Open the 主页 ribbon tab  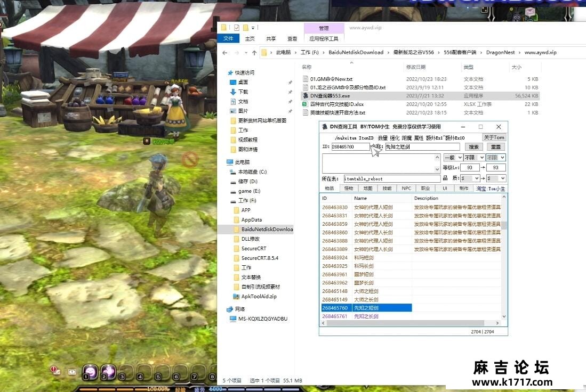250,38
